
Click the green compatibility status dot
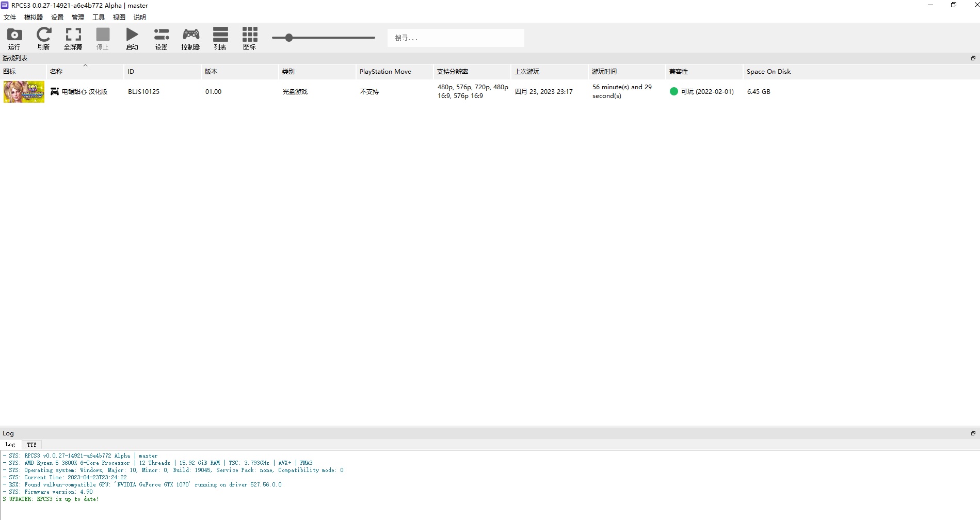(x=673, y=91)
